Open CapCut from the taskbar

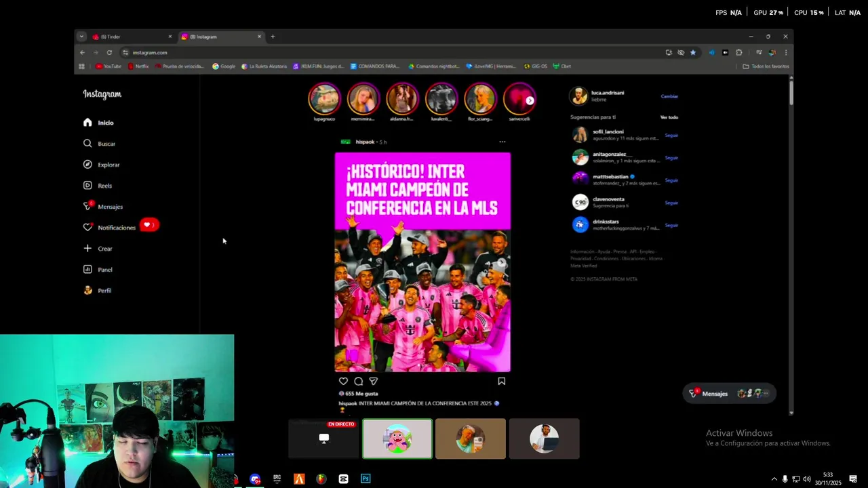(343, 479)
